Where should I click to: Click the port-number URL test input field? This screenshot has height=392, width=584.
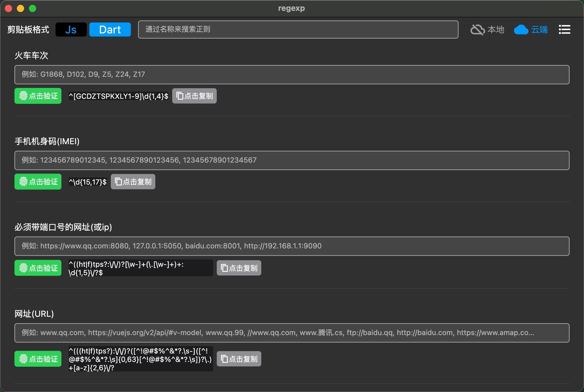point(292,246)
